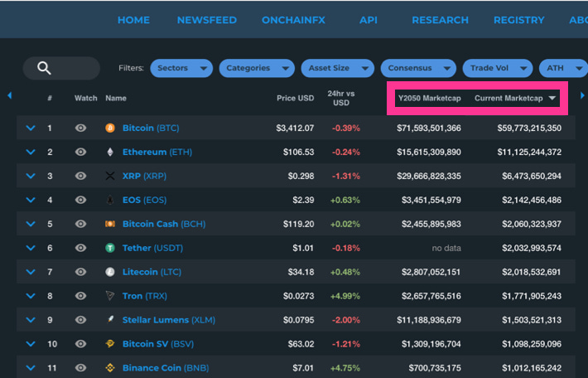Open the RESEARCH nav item

pyautogui.click(x=441, y=20)
